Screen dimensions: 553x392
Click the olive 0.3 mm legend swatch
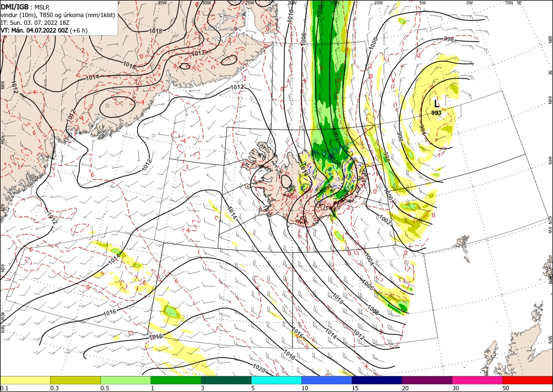pos(75,380)
